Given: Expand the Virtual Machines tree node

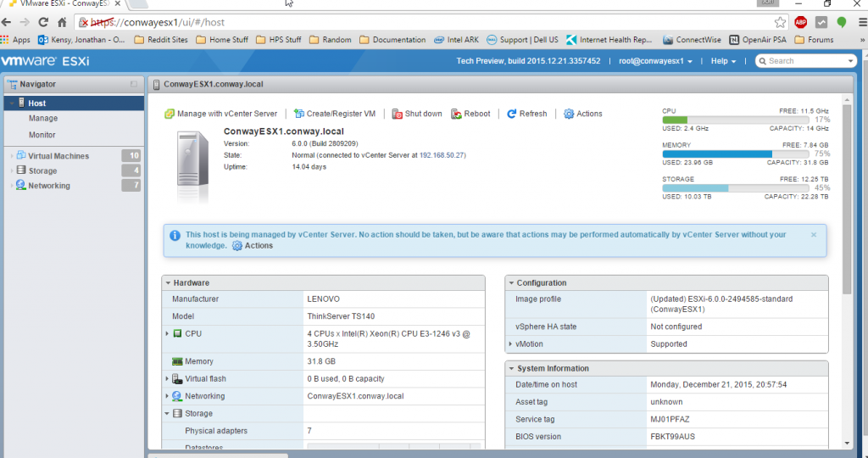Looking at the screenshot, I should (12, 156).
